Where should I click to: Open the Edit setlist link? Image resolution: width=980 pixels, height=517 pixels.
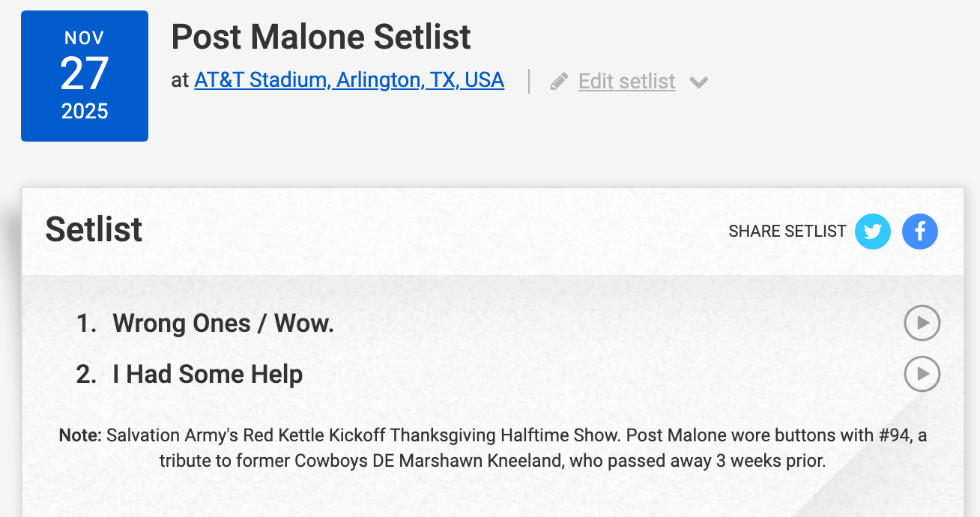click(626, 81)
